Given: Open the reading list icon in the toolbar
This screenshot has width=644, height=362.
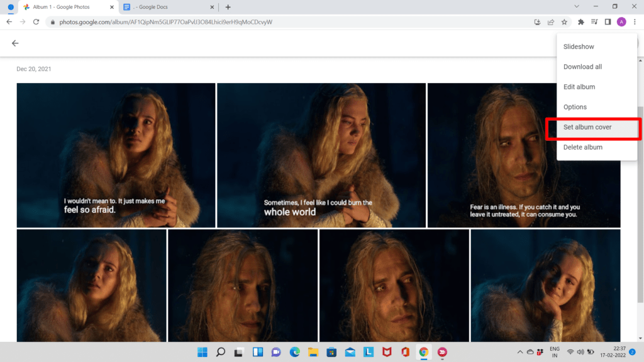Looking at the screenshot, I should point(594,21).
